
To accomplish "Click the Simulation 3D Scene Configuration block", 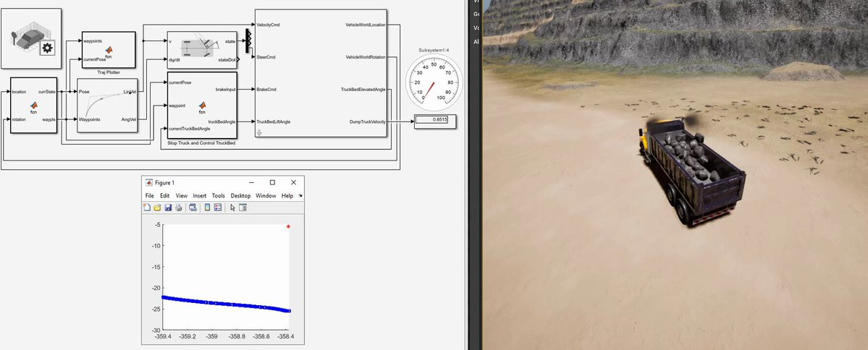I will click(x=31, y=38).
